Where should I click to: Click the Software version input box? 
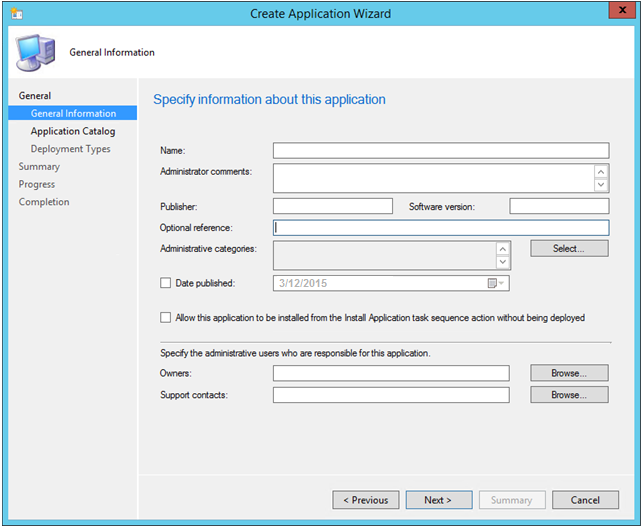(x=558, y=206)
